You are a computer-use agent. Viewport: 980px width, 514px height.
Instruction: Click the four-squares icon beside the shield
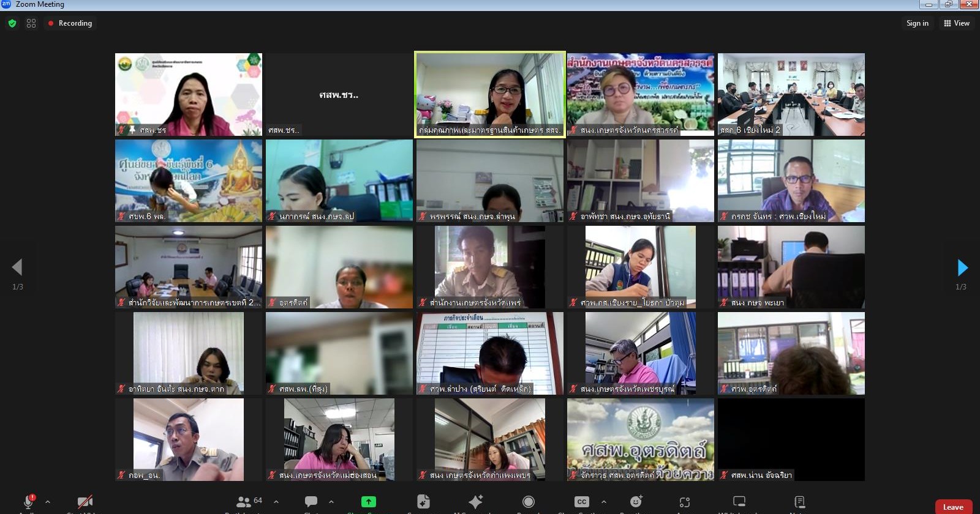(x=31, y=23)
